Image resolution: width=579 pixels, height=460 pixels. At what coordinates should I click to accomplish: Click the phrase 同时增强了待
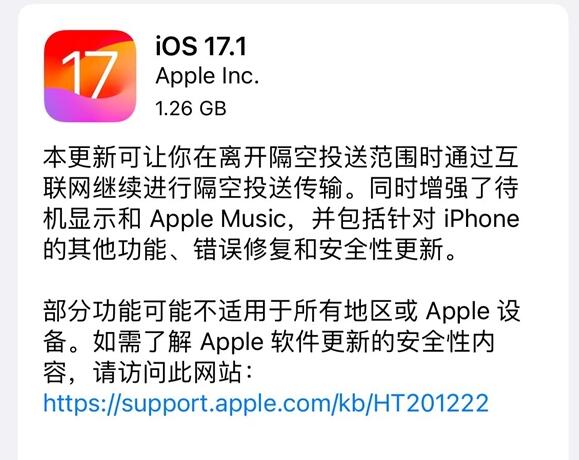(x=444, y=188)
